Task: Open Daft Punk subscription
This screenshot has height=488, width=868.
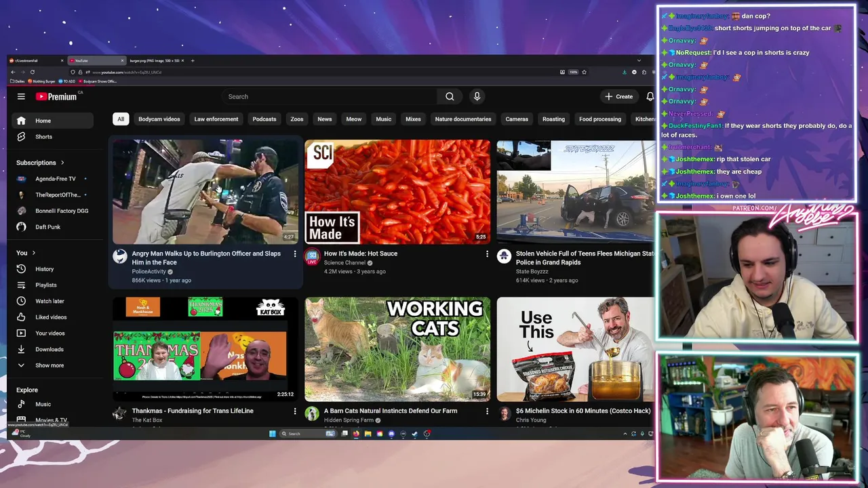Action: (53, 227)
